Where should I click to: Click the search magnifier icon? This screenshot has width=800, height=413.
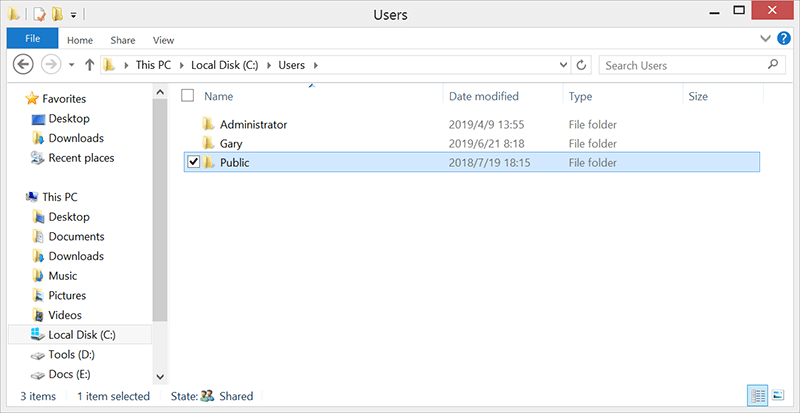pyautogui.click(x=772, y=65)
